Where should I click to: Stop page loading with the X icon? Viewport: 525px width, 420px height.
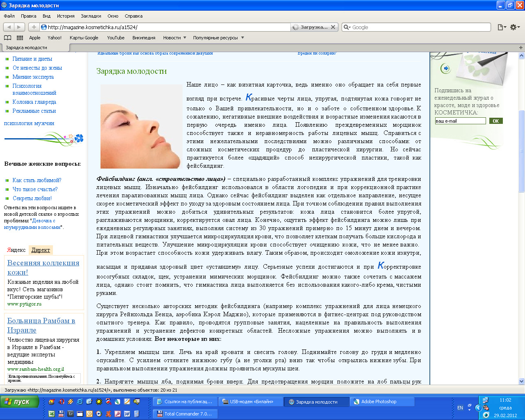click(333, 27)
